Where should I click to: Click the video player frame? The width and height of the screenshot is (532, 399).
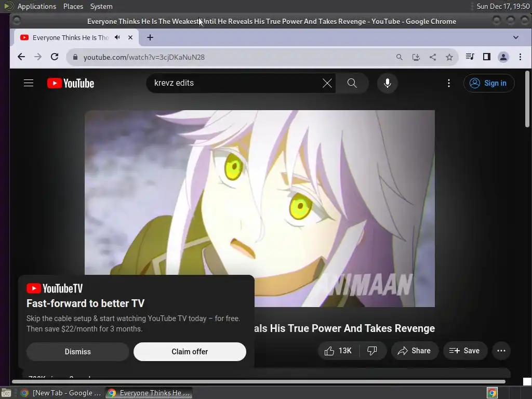260,208
